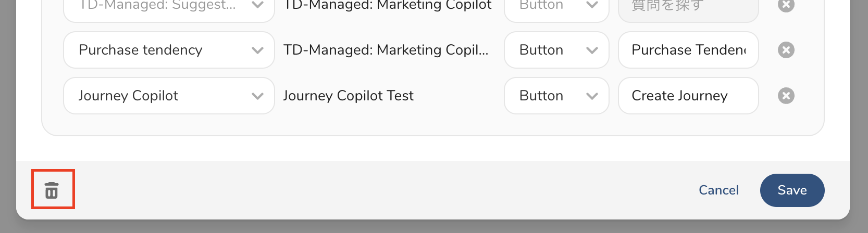Remove the Purchase tendency row

pos(786,50)
